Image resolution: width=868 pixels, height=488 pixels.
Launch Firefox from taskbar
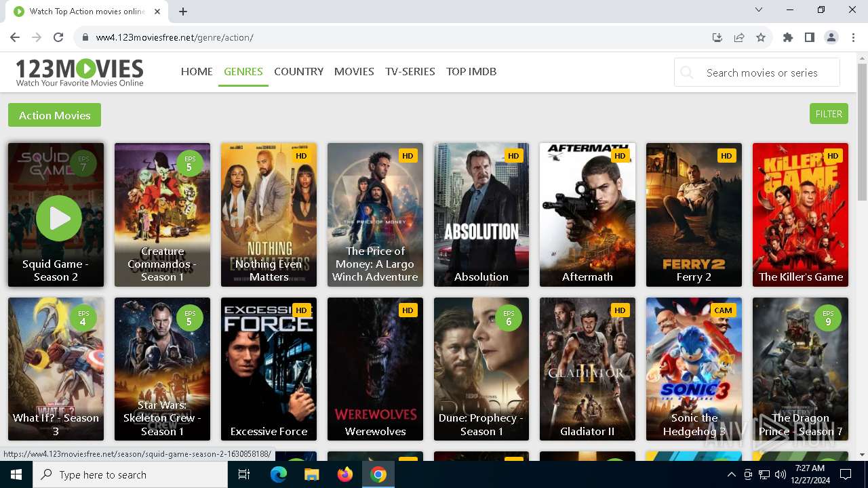pos(345,474)
